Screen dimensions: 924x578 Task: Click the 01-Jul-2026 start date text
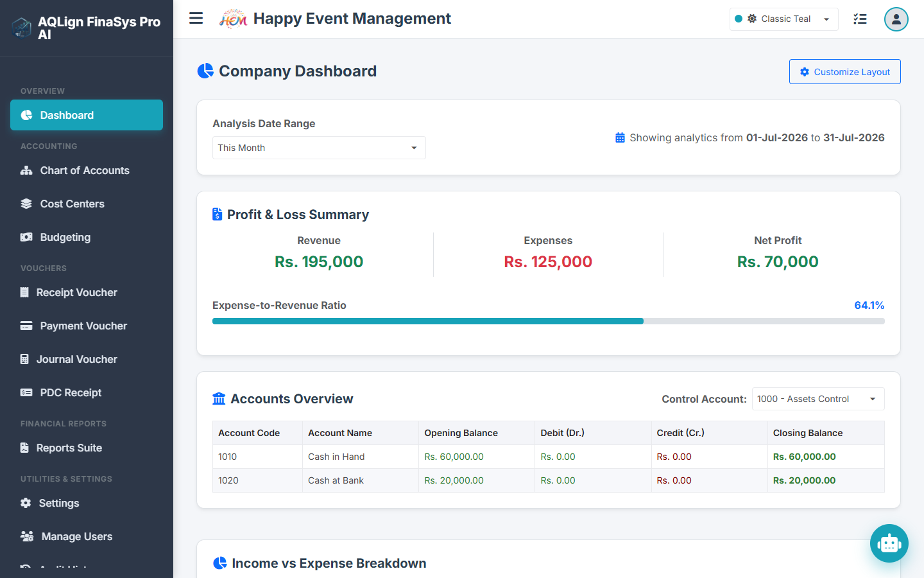[777, 137]
